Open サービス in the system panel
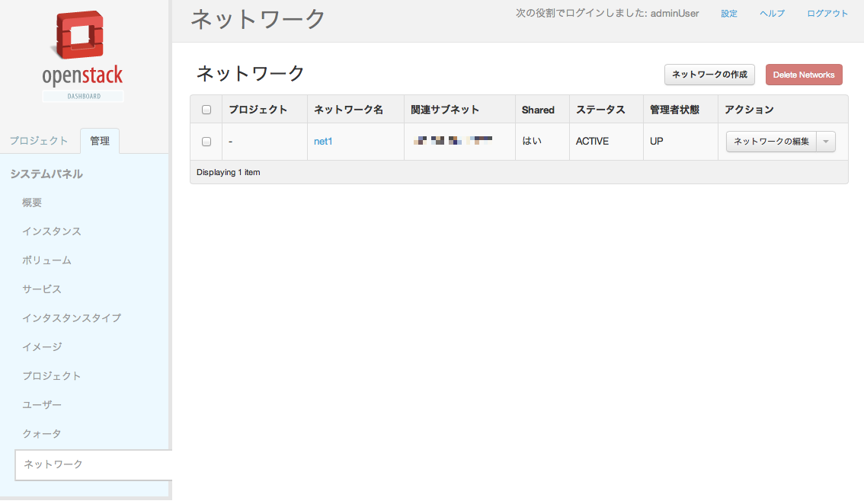 pos(42,289)
